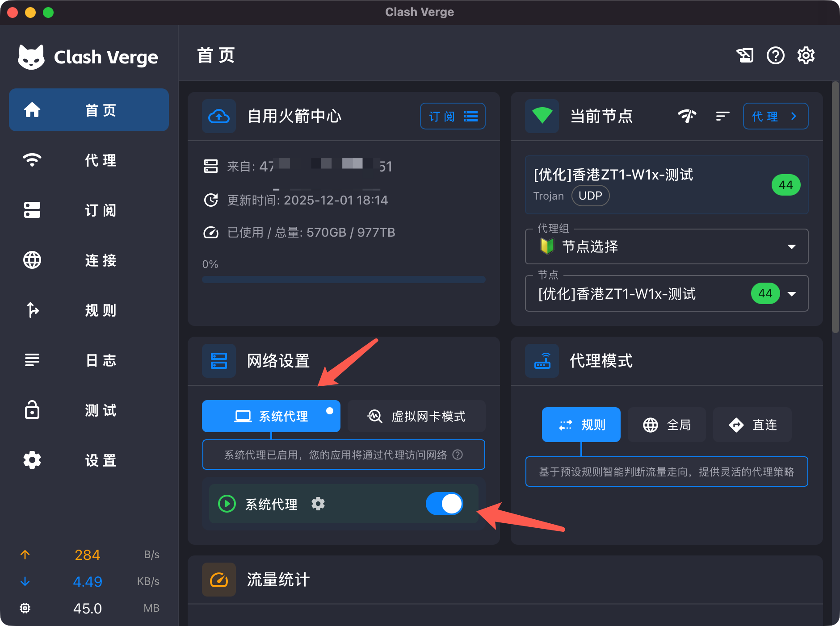This screenshot has width=840, height=626.
Task: Click the settings gear icon in header
Action: [x=806, y=55]
